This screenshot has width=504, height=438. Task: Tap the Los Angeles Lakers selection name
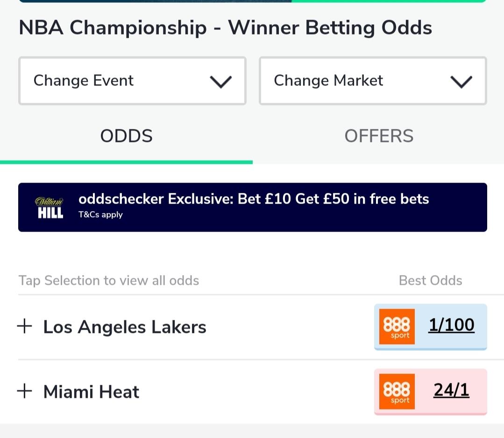pos(125,327)
